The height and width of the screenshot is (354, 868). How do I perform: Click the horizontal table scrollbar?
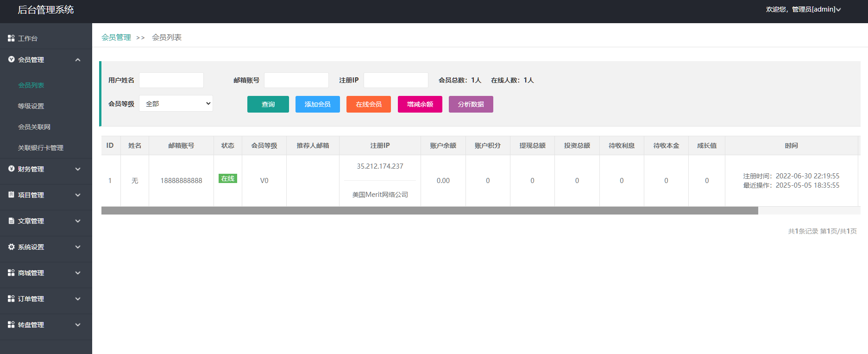tap(429, 211)
